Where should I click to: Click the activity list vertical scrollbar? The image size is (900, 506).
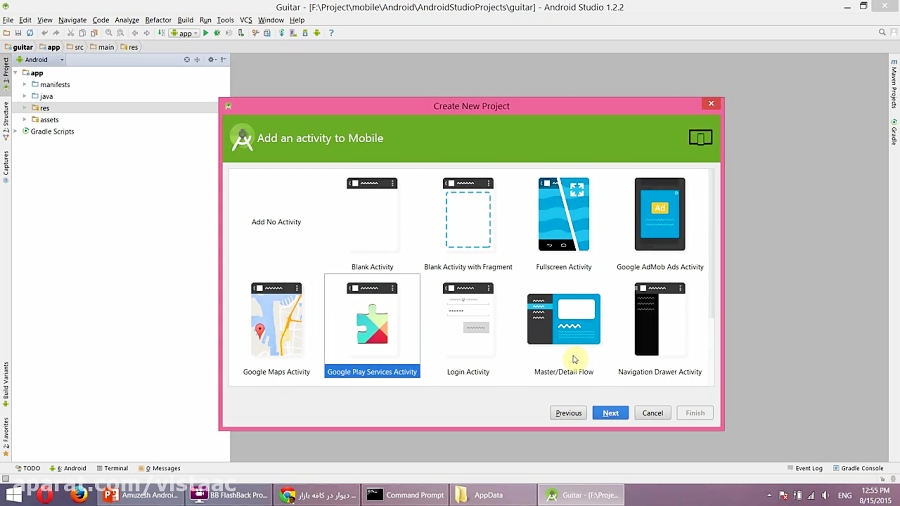711,244
